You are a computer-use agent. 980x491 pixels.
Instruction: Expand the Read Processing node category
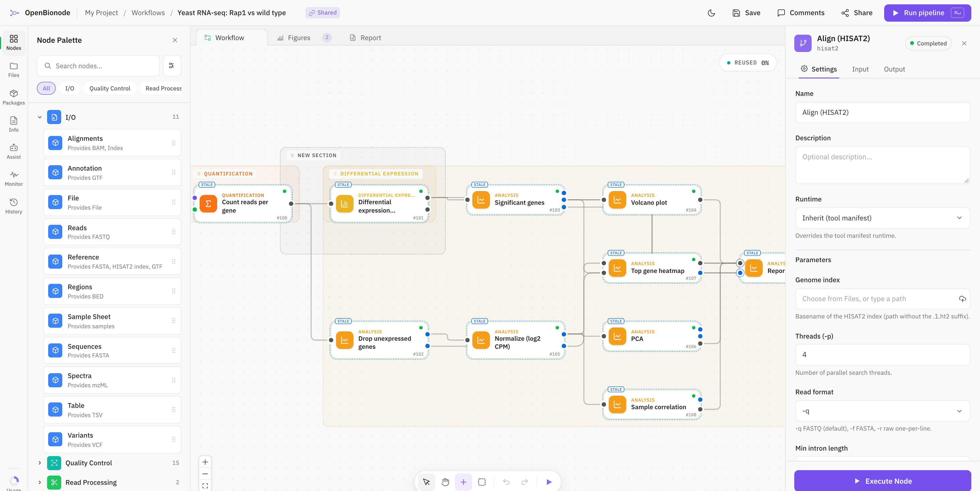pos(40,482)
